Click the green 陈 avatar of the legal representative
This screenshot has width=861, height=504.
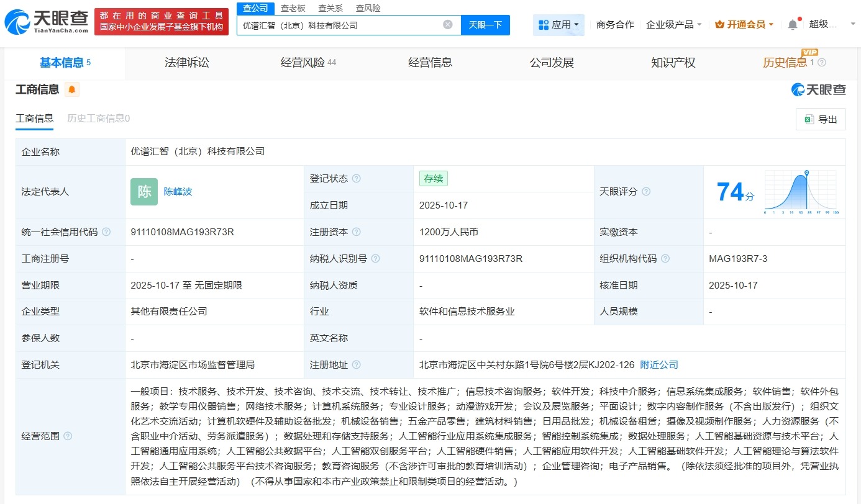pos(143,192)
